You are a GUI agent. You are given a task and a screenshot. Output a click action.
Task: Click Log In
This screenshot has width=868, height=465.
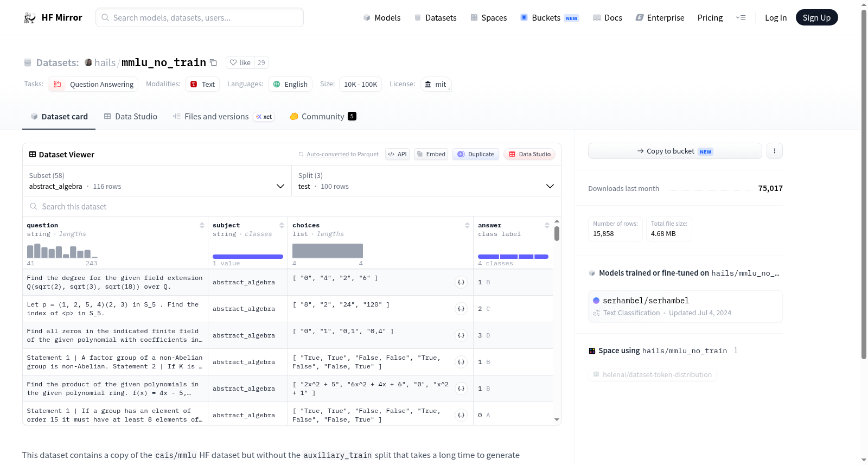pyautogui.click(x=776, y=18)
